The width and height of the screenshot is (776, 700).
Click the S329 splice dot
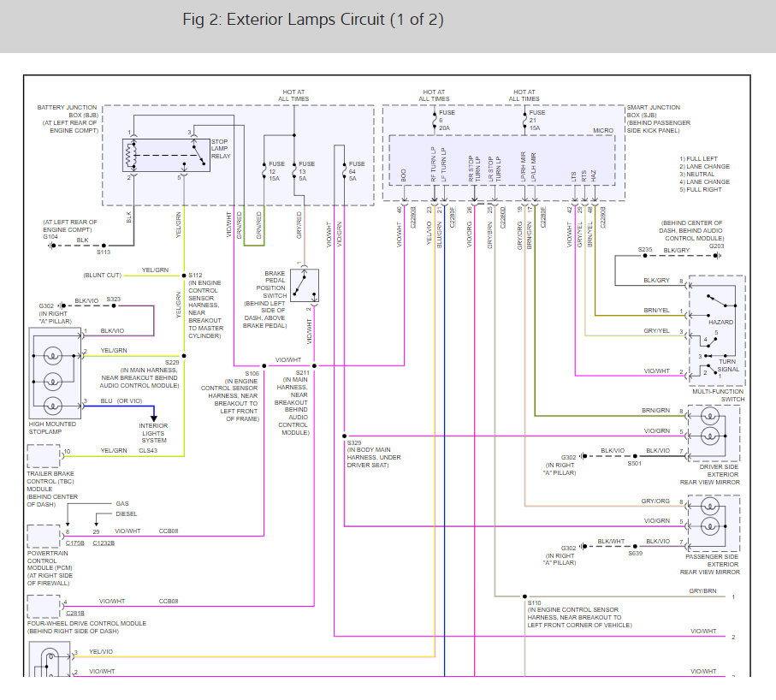coord(345,436)
